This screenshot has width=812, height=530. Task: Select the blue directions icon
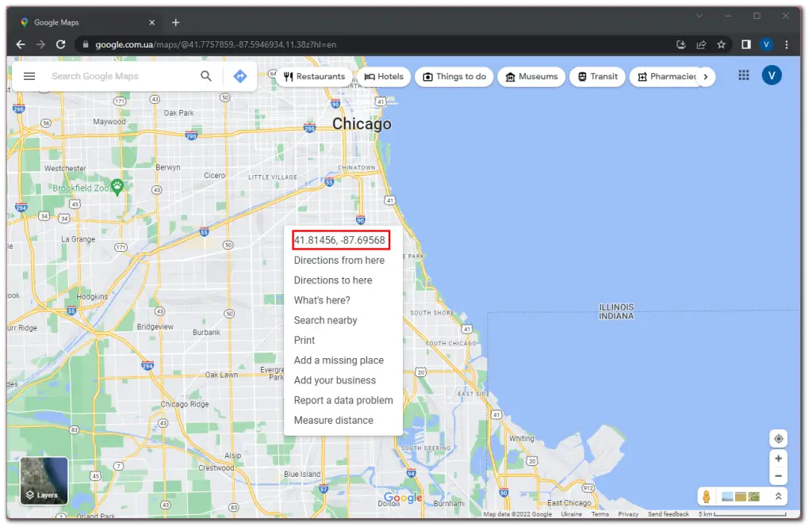pyautogui.click(x=239, y=76)
